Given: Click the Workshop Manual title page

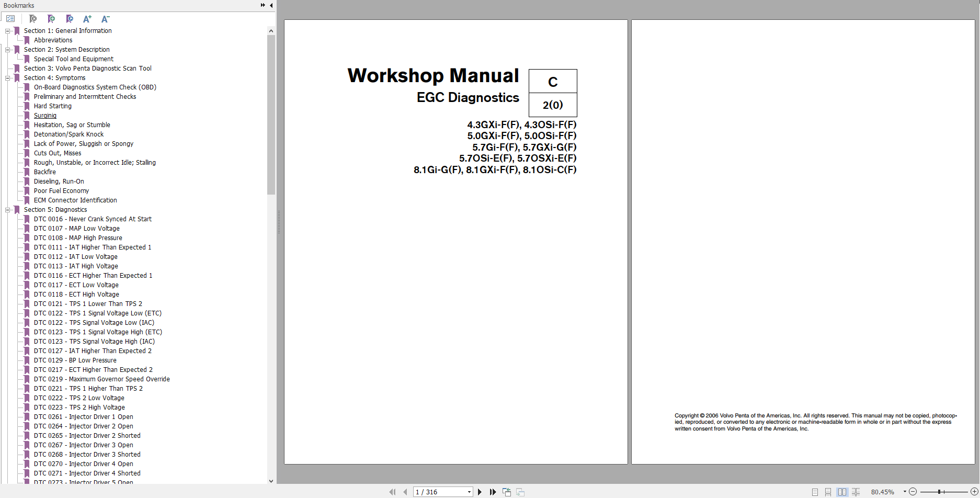Looking at the screenshot, I should 455,242.
